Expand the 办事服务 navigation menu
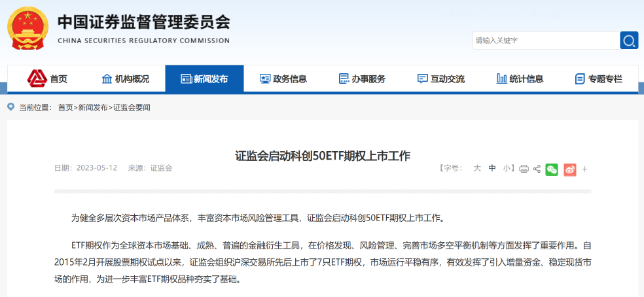Screen dimensions: 644x297 coord(362,79)
